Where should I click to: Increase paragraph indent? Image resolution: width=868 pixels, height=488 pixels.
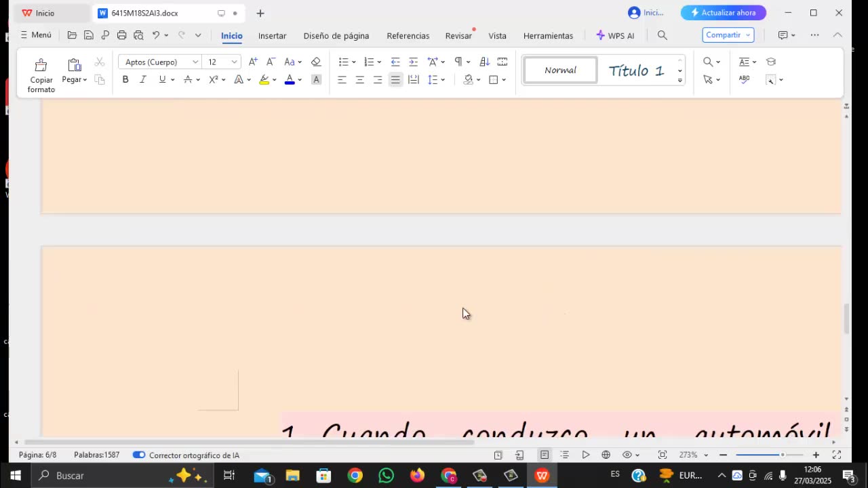(x=413, y=62)
